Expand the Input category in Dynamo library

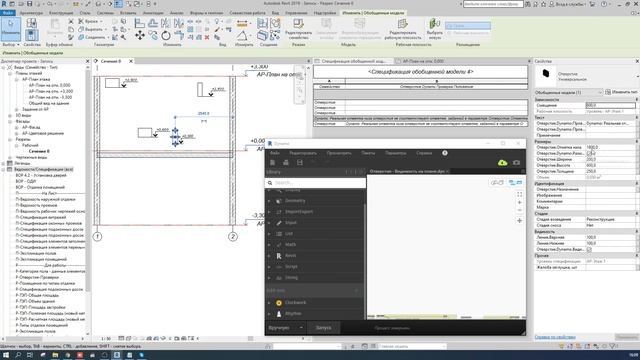(269, 223)
